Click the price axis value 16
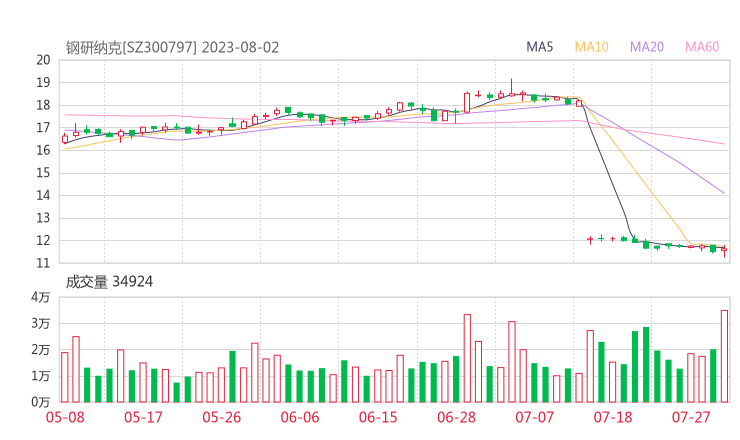 coord(43,150)
